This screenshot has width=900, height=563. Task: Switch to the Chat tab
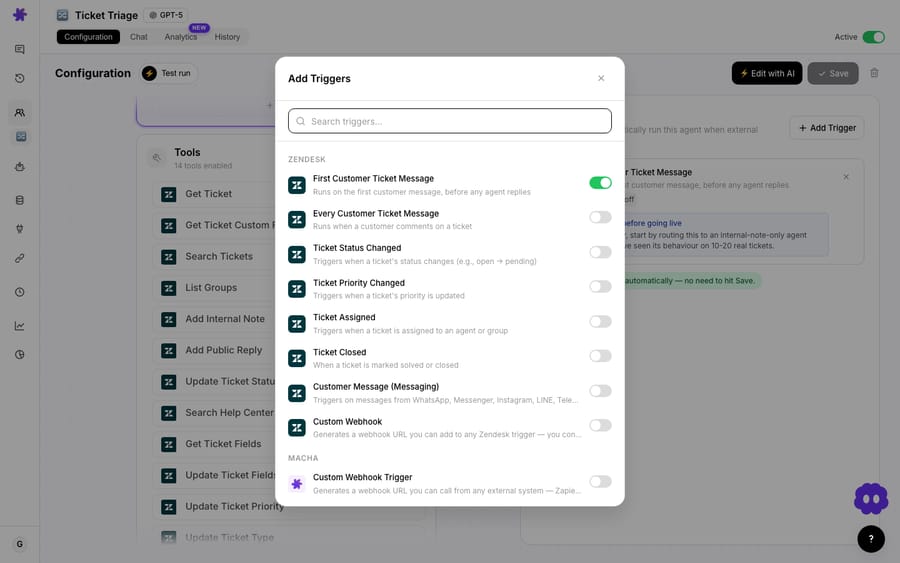pyautogui.click(x=138, y=37)
